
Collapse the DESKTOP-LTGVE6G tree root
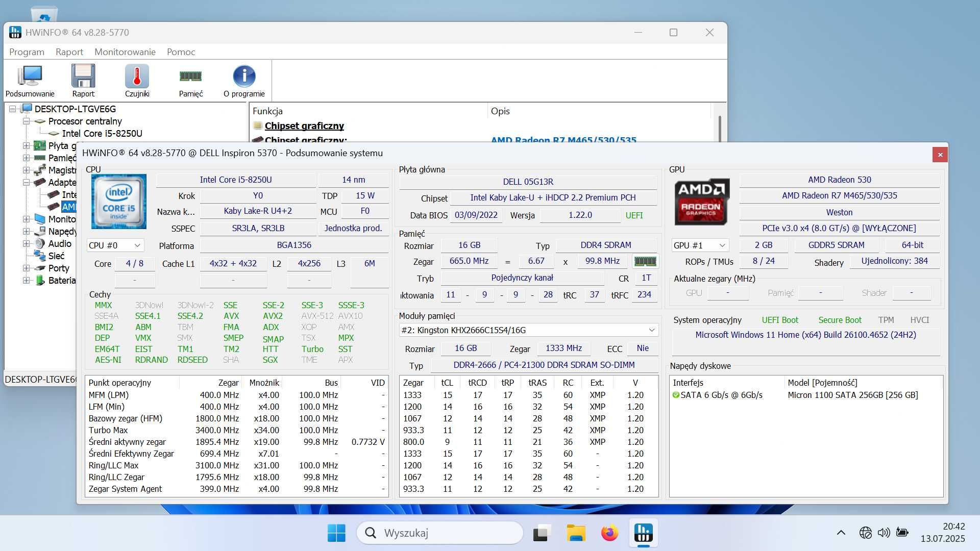(13, 109)
